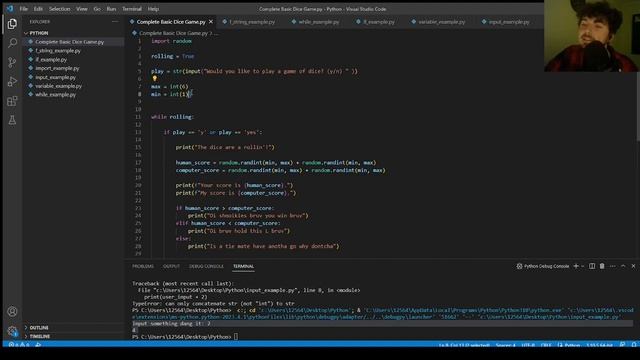Open variable_example.py in the explorer

click(73, 86)
